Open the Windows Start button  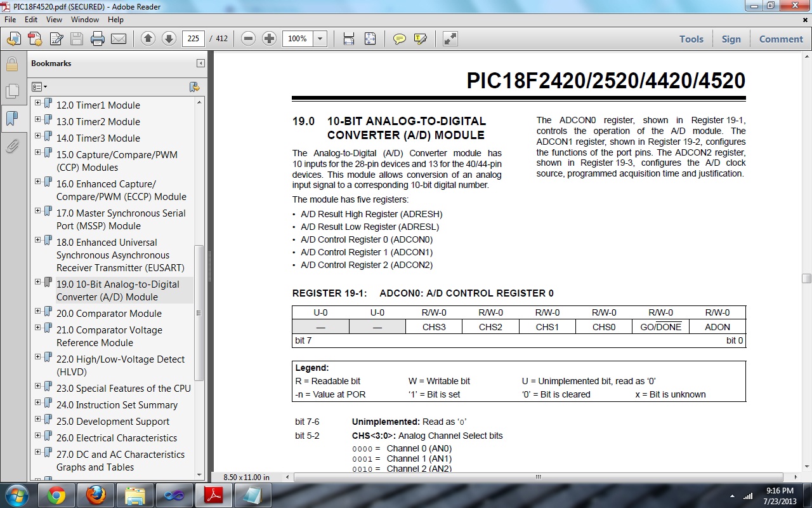[16, 495]
